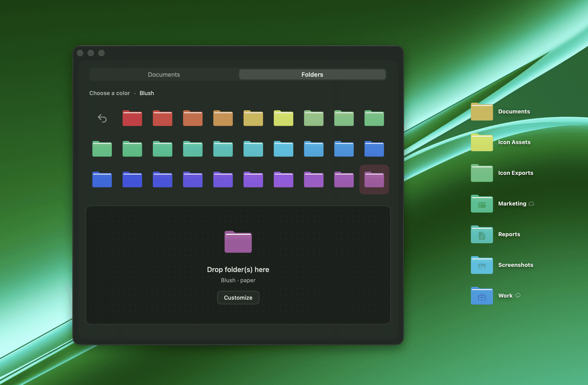Click the Documents desktop folder
This screenshot has height=385, width=588.
(x=481, y=112)
